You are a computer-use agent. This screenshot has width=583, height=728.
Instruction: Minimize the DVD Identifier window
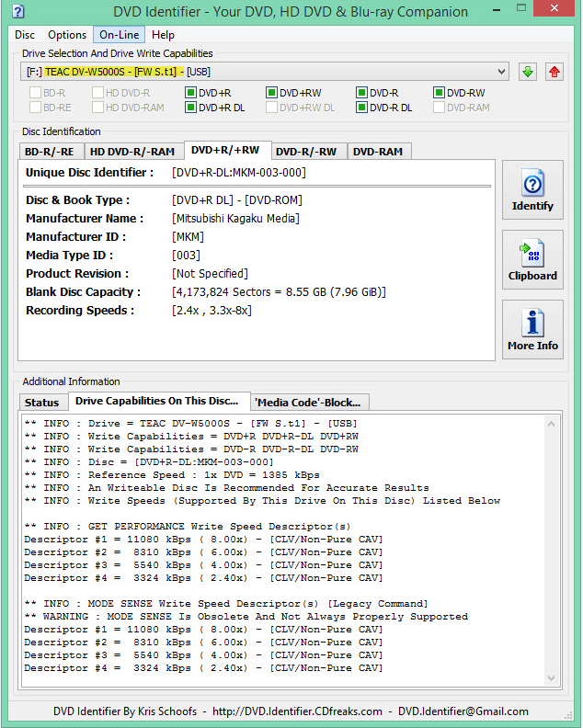click(x=497, y=8)
